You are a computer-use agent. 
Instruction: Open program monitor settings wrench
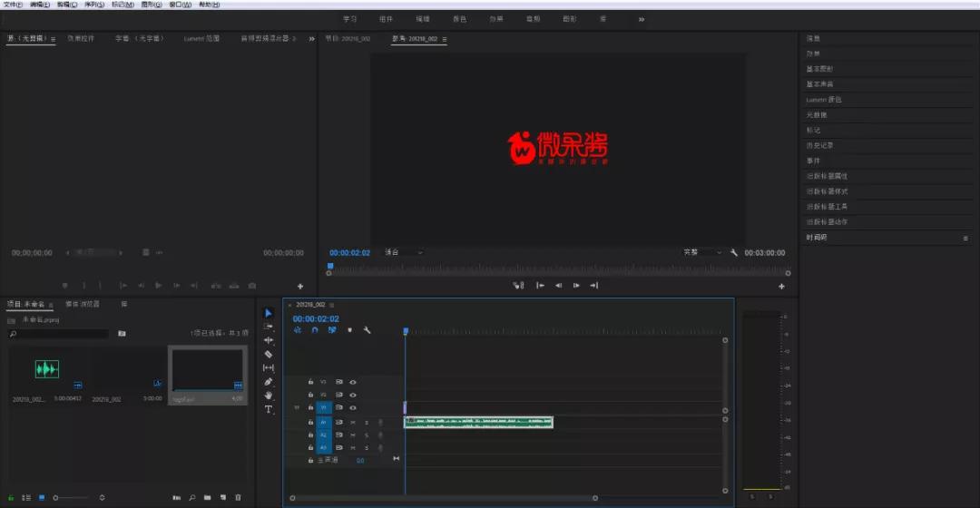click(734, 252)
